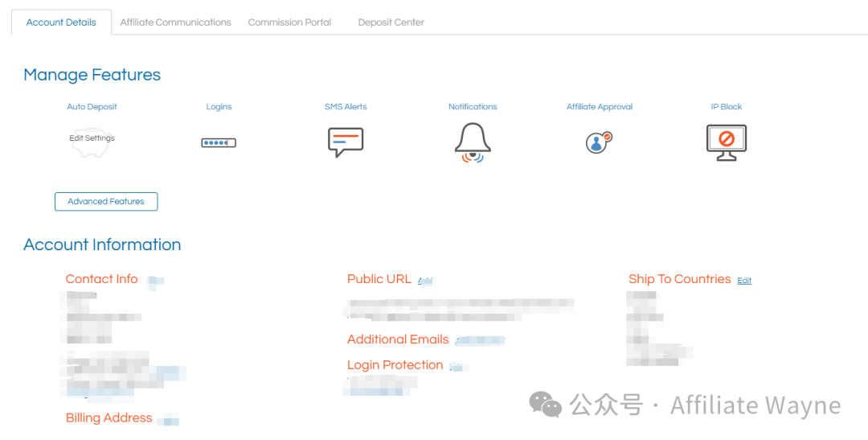This screenshot has width=868, height=440.
Task: Click the Contact Info heading
Action: 102,279
